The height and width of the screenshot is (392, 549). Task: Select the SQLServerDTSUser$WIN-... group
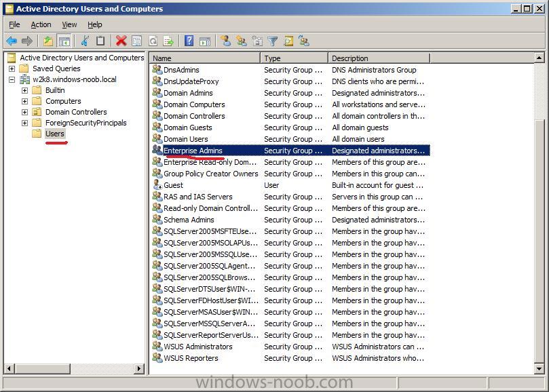click(210, 289)
